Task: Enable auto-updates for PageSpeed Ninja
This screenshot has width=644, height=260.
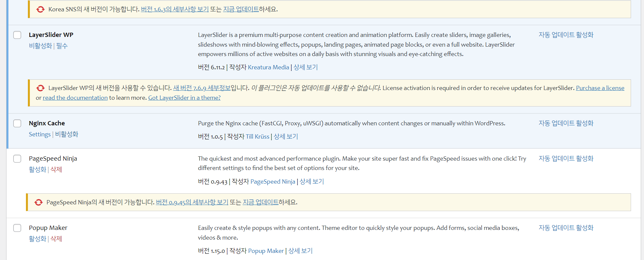Action: point(566,158)
